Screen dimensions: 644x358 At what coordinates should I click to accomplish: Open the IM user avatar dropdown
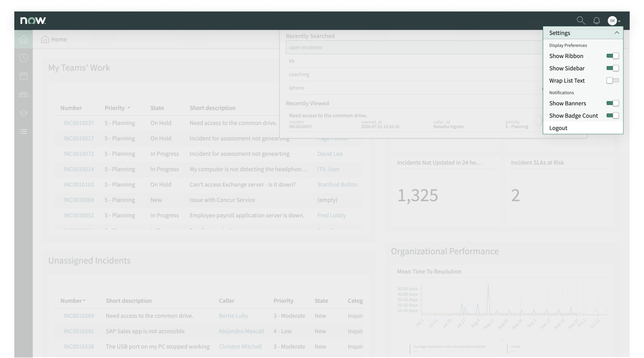(614, 21)
